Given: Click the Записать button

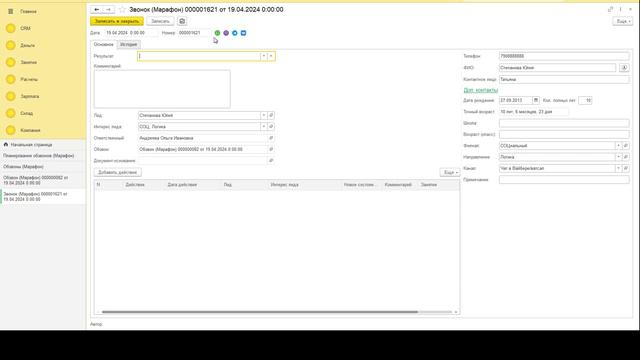Looking at the screenshot, I should [160, 21].
